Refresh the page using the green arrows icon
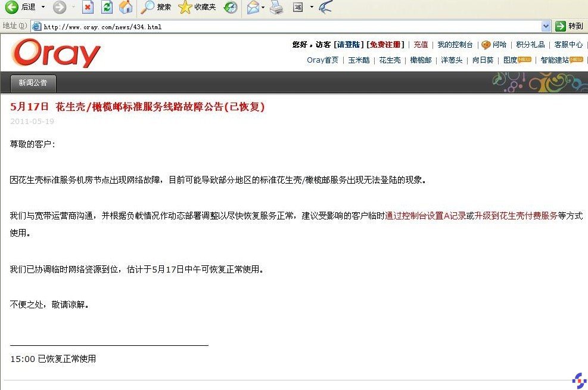588x390 pixels. 107,7
